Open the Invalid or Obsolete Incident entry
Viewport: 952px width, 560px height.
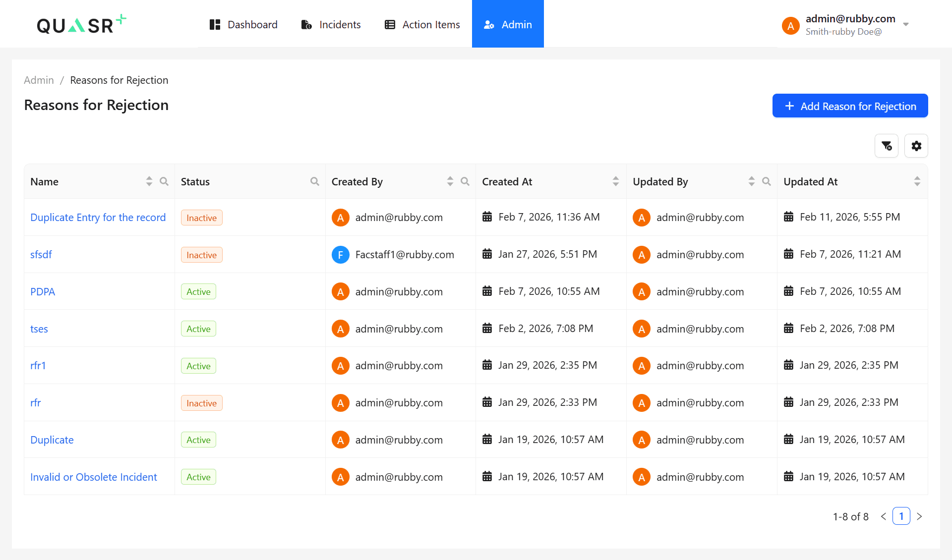tap(94, 477)
